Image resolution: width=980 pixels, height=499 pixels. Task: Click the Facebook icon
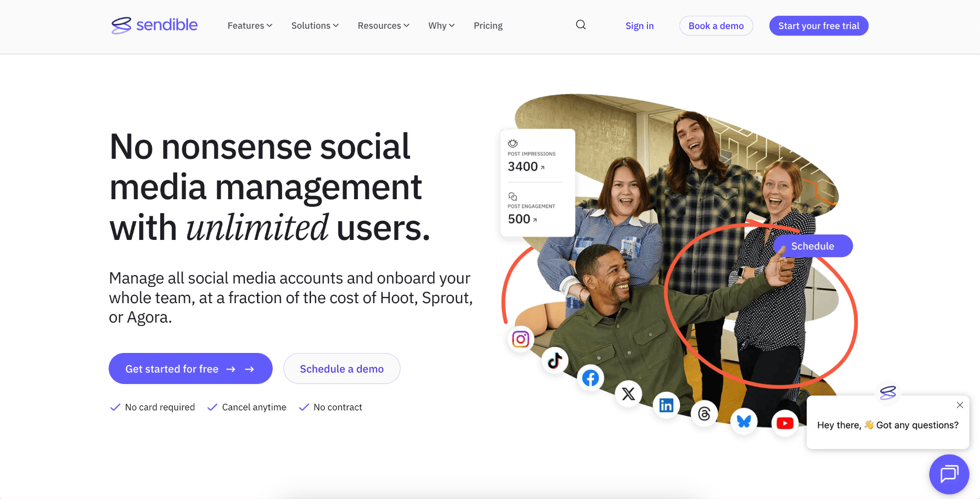pos(590,378)
